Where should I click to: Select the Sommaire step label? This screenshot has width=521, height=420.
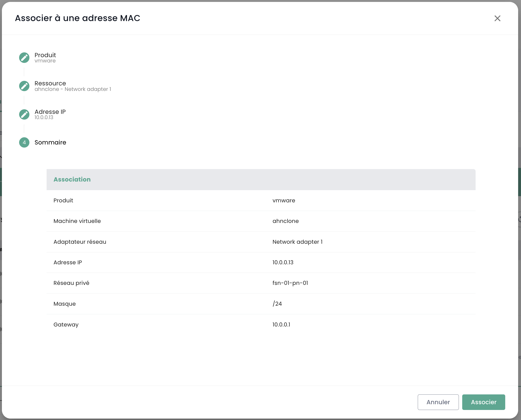(x=50, y=143)
